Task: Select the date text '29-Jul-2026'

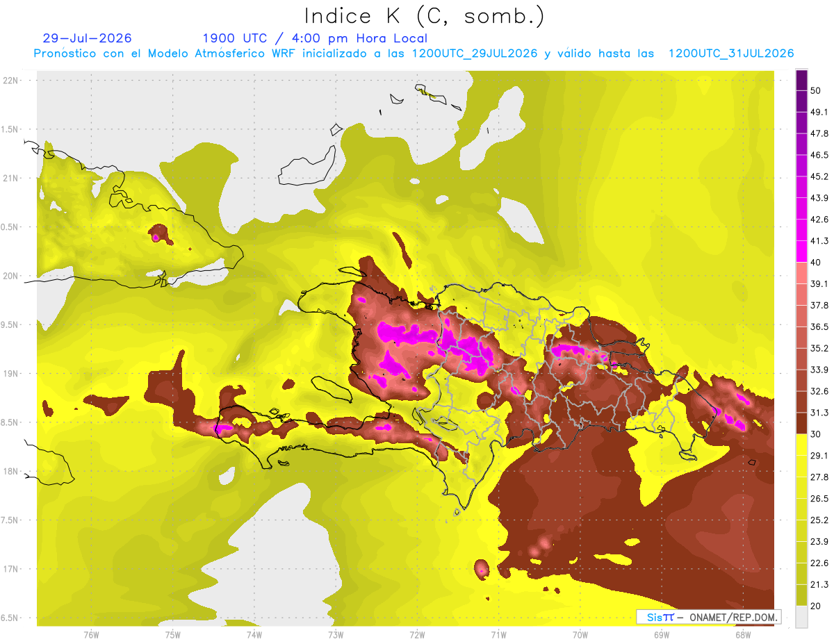Action: point(87,38)
